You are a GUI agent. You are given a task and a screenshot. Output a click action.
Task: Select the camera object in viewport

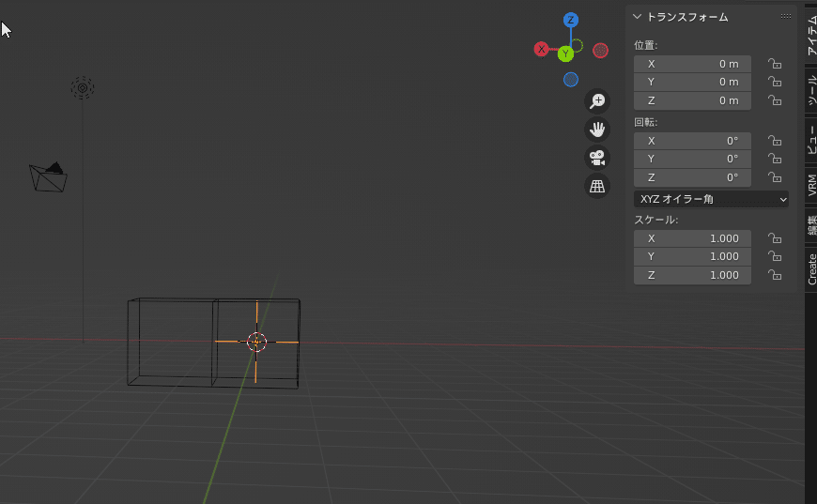pyautogui.click(x=48, y=177)
